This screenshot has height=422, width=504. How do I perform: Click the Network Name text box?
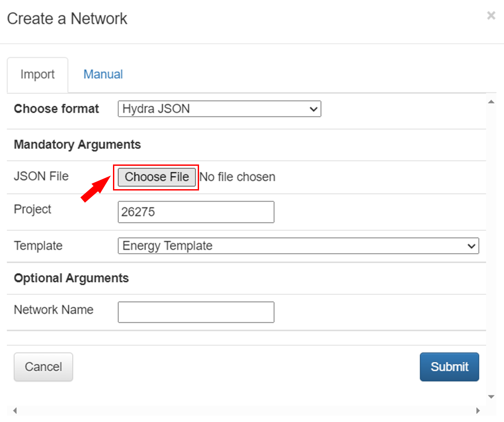coord(196,312)
